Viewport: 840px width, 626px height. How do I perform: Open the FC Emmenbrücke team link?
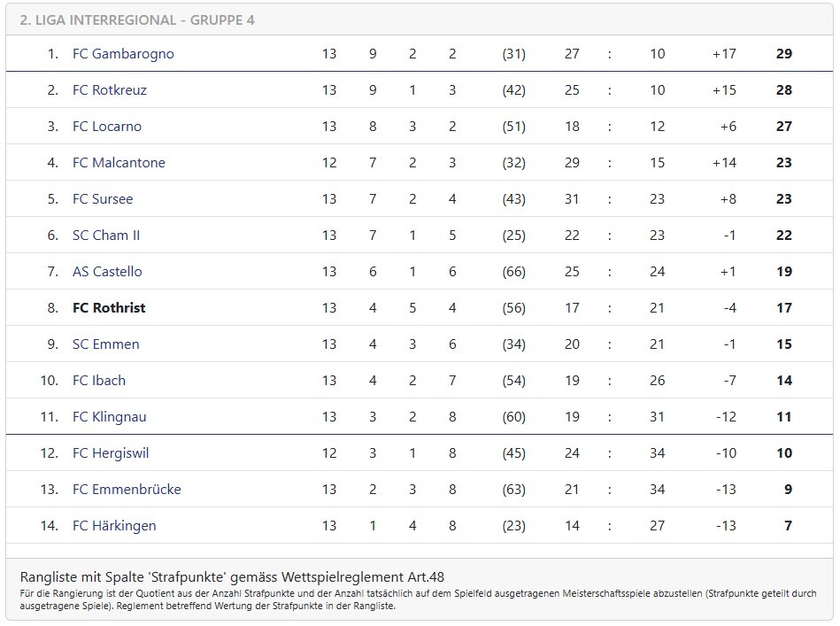[x=127, y=490]
